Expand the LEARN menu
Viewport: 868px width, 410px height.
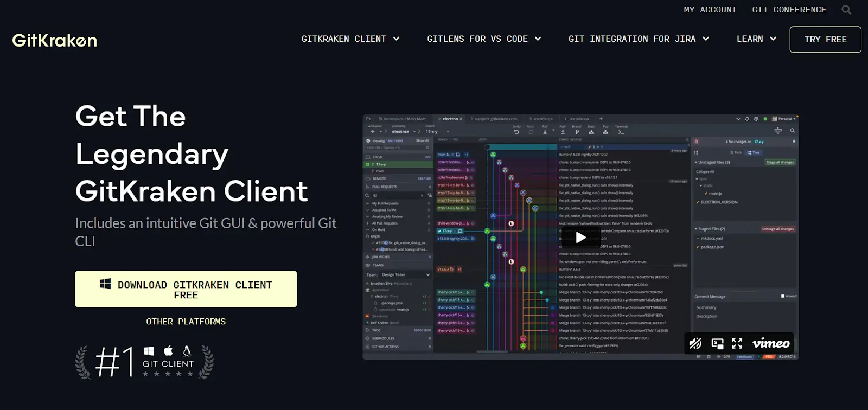click(756, 39)
